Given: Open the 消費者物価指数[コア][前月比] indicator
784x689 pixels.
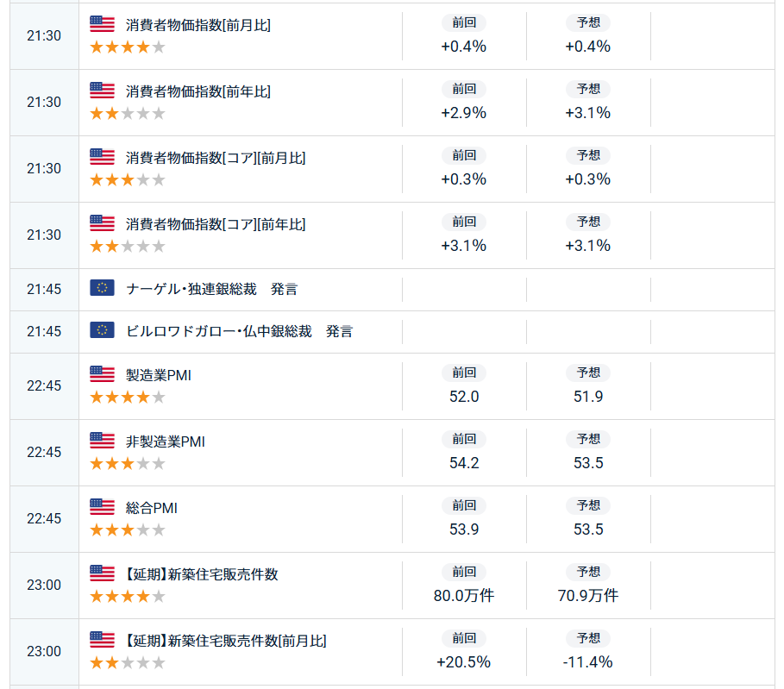Looking at the screenshot, I should click(215, 158).
